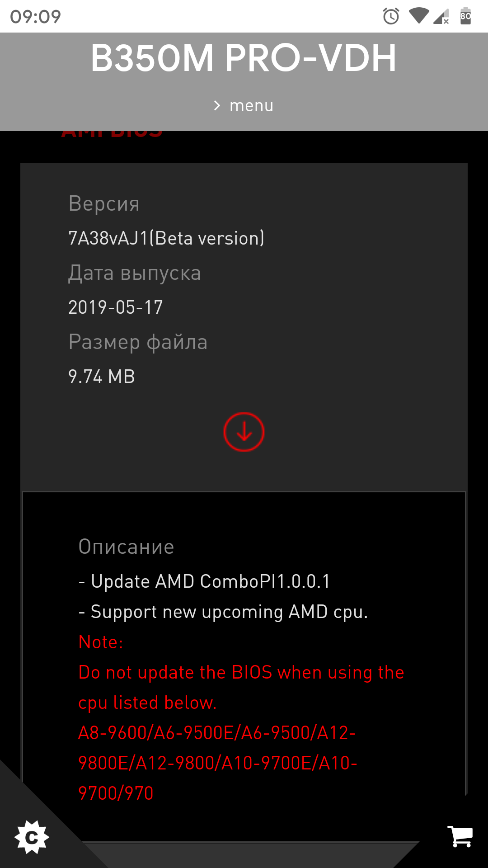Click the Support new upcoming AMD cpu line
The height and width of the screenshot is (868, 488).
223,612
